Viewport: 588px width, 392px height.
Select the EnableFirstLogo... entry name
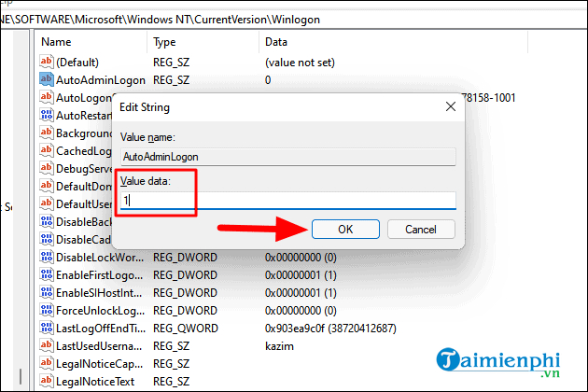[99, 275]
